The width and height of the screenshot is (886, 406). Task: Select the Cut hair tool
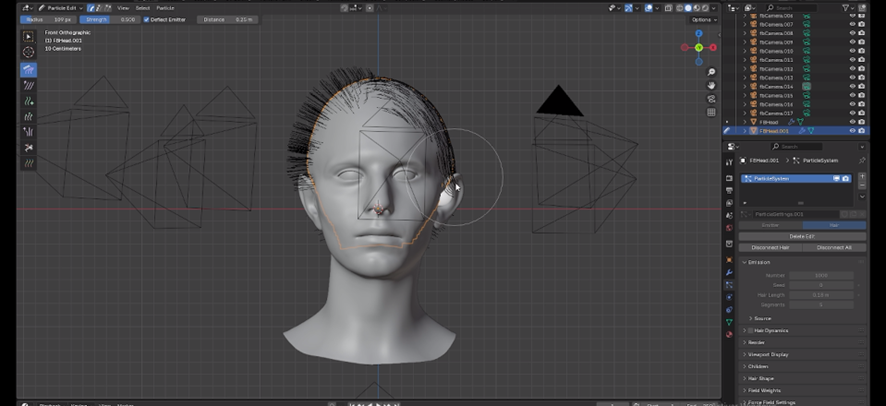click(x=28, y=147)
